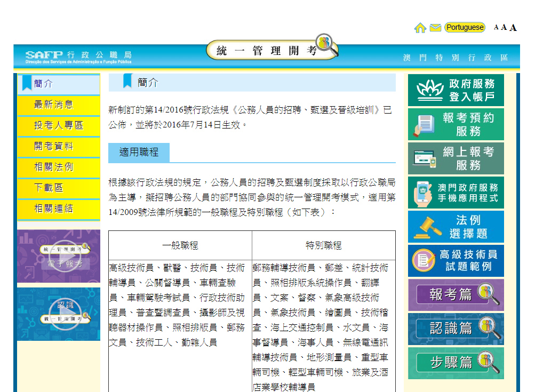Open 澳門政府服務手機應用程式 banner
The height and width of the screenshot is (392, 535).
(x=456, y=193)
